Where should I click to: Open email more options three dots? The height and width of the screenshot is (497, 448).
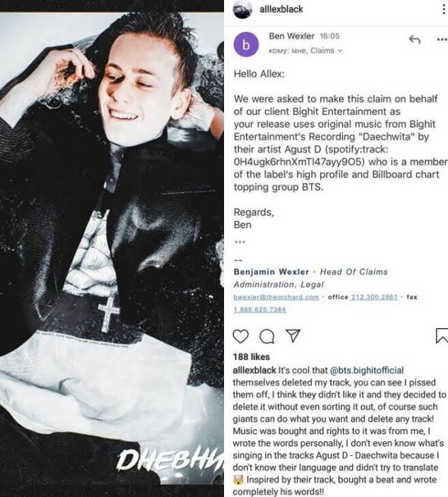(x=442, y=39)
